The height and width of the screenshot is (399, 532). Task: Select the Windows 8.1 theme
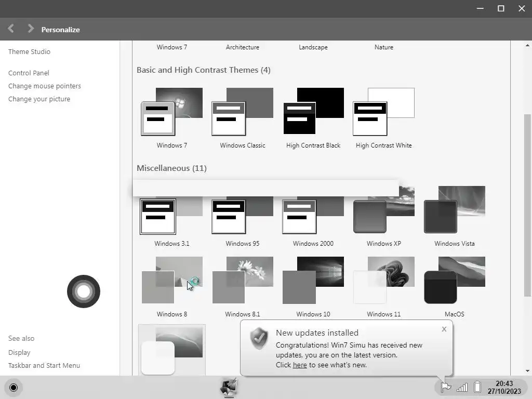pos(242,280)
